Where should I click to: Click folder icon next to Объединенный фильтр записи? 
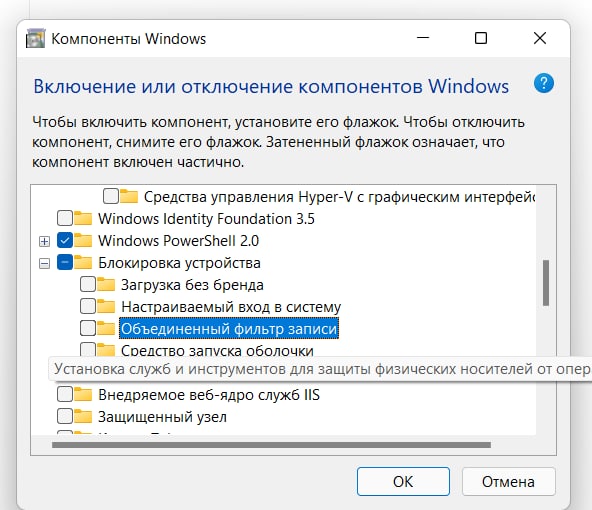pyautogui.click(x=106, y=328)
